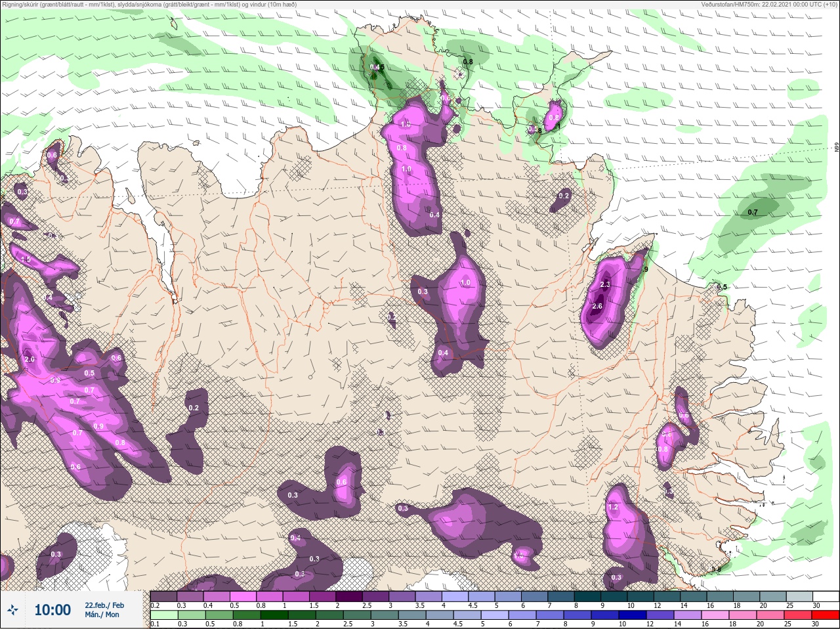This screenshot has width=840, height=629.
Task: Select the date label "22.feb./ Feb"
Action: tap(104, 605)
